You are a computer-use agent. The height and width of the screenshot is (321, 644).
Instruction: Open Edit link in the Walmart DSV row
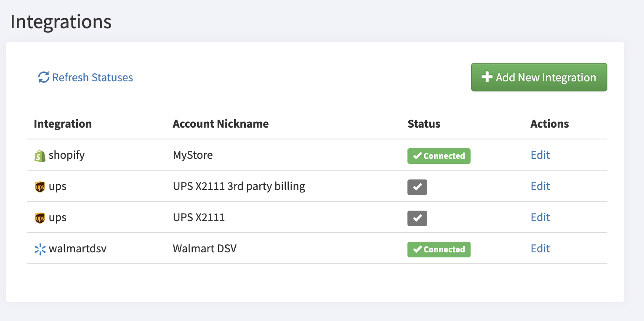(x=540, y=249)
